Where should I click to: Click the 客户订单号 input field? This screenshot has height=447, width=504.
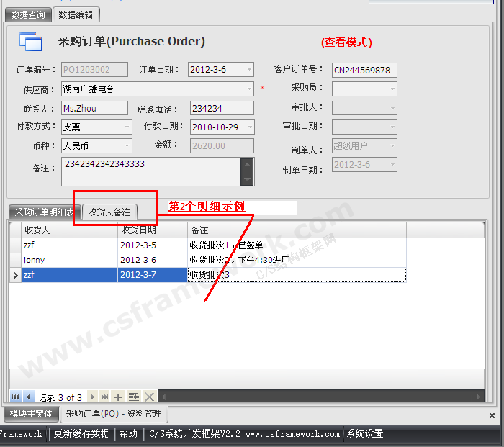(x=364, y=71)
